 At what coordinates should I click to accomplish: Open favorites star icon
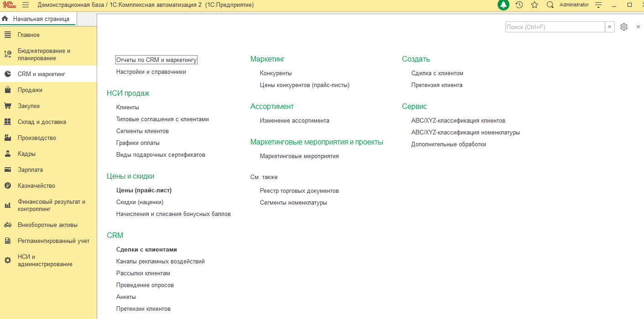pos(535,5)
